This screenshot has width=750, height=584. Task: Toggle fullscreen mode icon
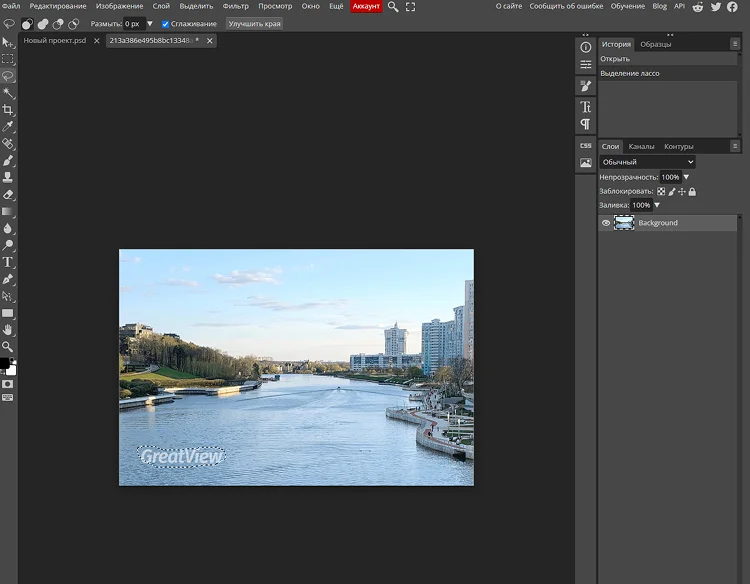410,7
